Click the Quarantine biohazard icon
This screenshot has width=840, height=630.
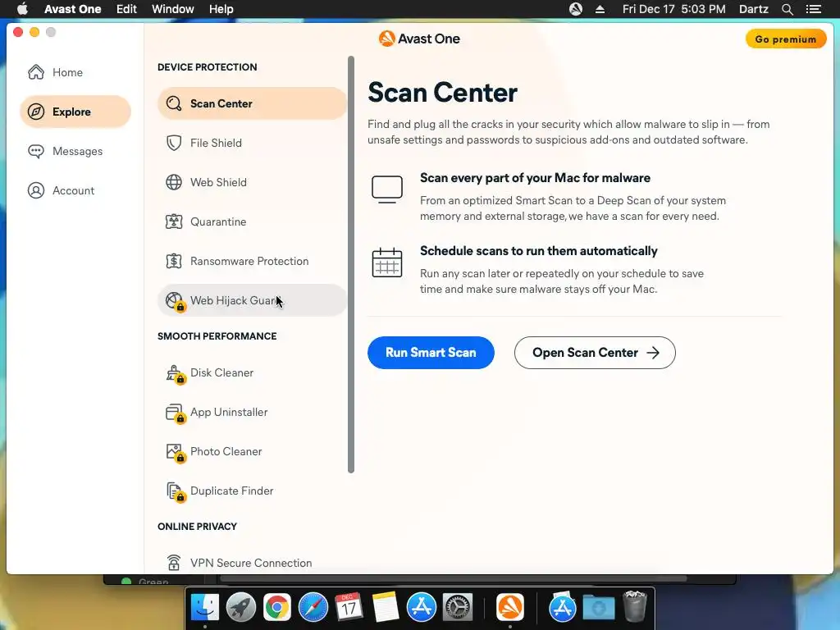[x=174, y=221]
